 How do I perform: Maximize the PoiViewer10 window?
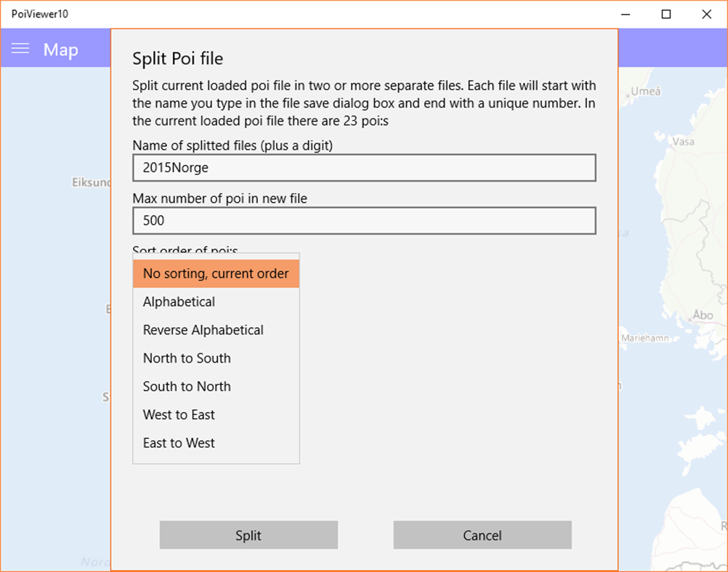click(666, 14)
